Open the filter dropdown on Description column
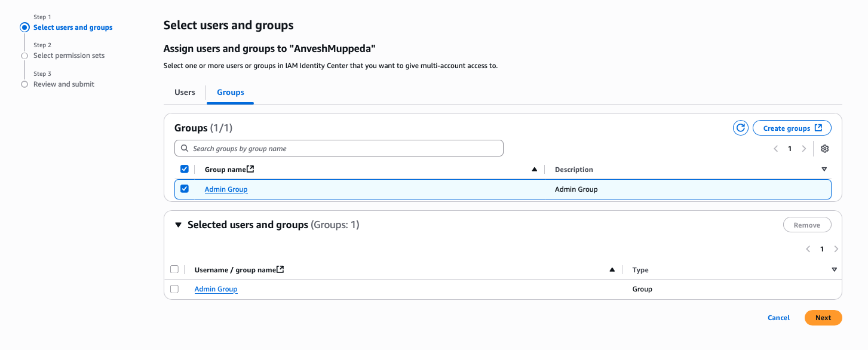 coord(824,169)
